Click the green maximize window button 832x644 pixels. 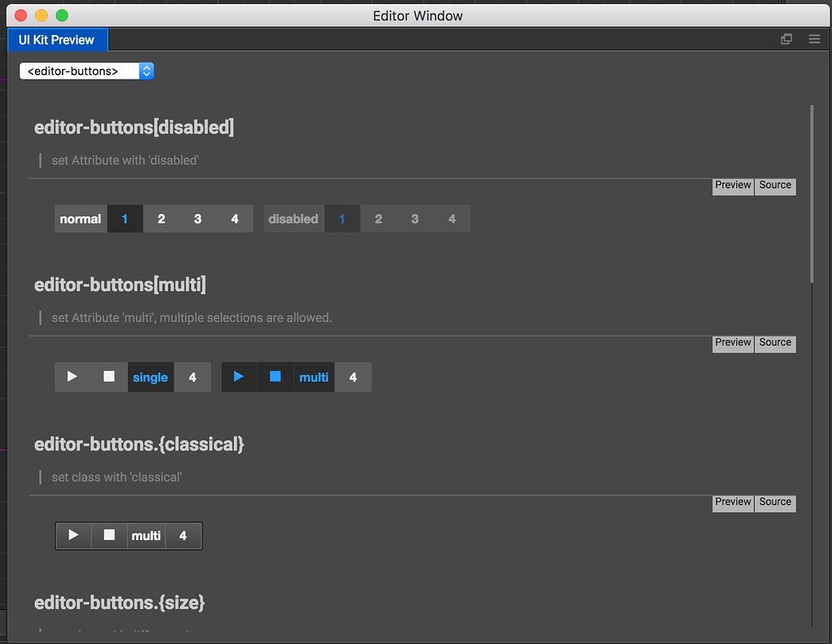click(62, 15)
